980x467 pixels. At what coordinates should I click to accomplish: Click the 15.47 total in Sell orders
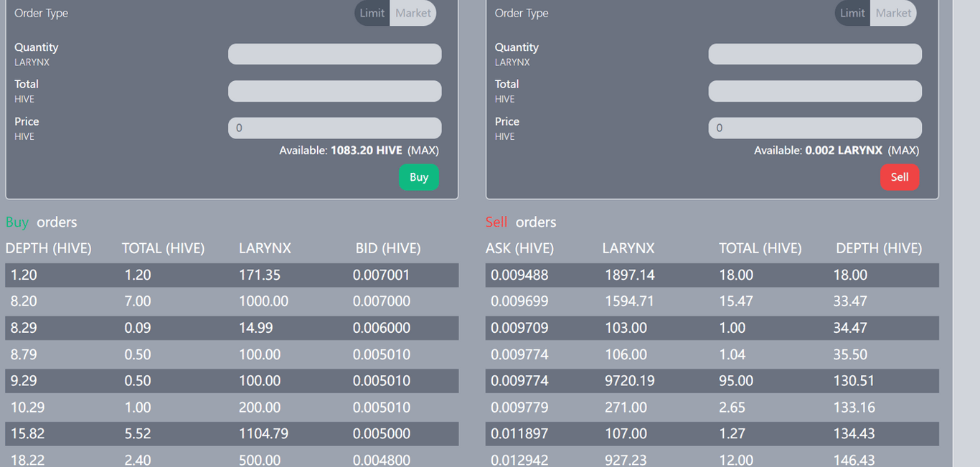[x=736, y=301]
